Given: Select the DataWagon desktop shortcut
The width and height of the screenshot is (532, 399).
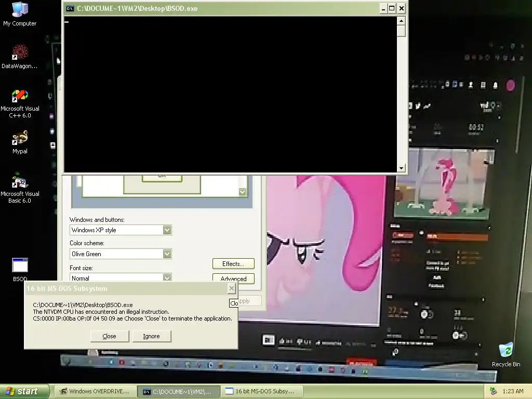Looking at the screenshot, I should [x=20, y=56].
